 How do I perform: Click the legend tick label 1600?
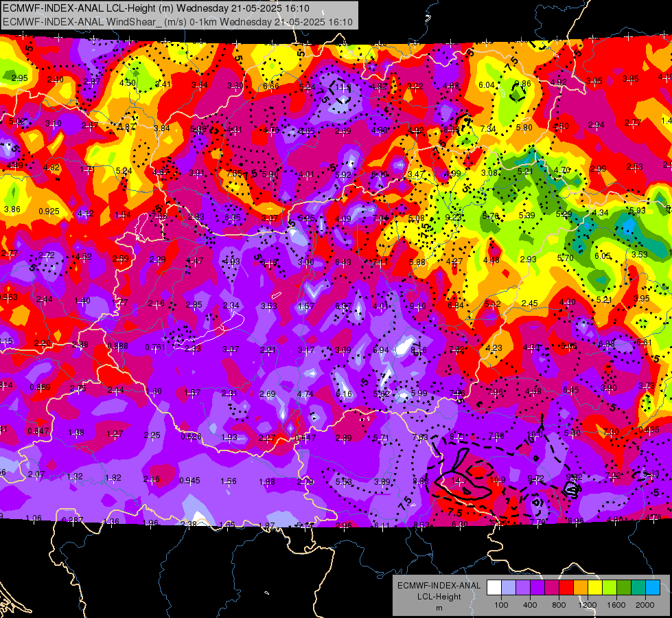pos(616,605)
